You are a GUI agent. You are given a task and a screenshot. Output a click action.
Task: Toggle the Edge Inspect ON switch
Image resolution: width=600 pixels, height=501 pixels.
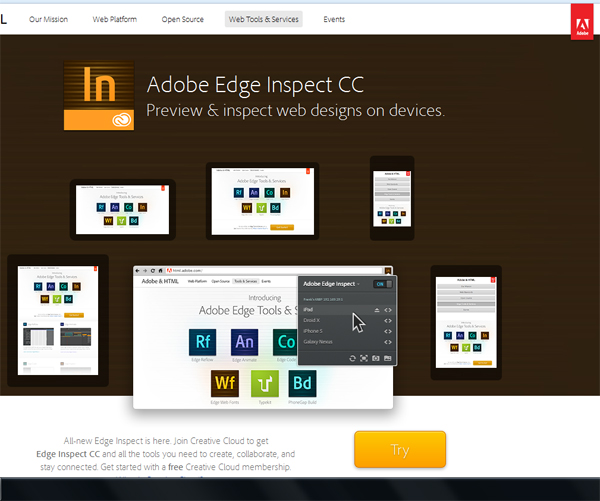(x=383, y=284)
